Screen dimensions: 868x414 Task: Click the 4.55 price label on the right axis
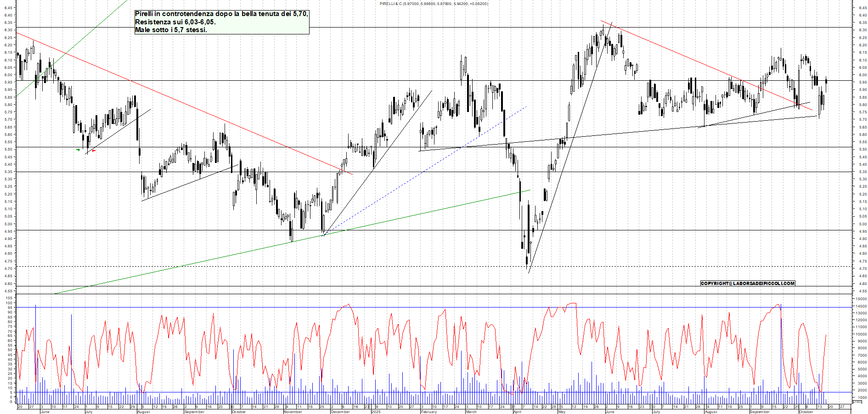click(862, 291)
